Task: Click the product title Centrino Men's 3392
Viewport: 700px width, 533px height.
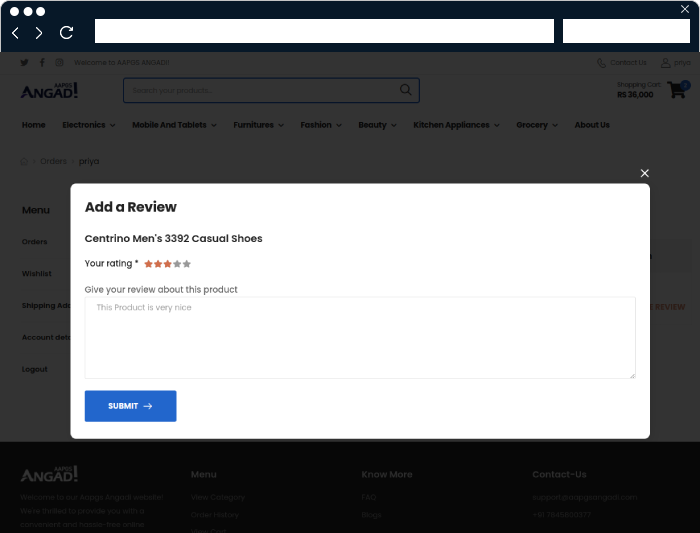Action: click(x=174, y=238)
